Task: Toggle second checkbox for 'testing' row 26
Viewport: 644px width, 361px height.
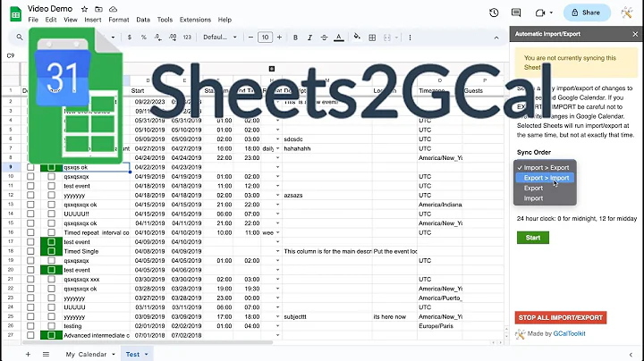Action: pos(51,326)
